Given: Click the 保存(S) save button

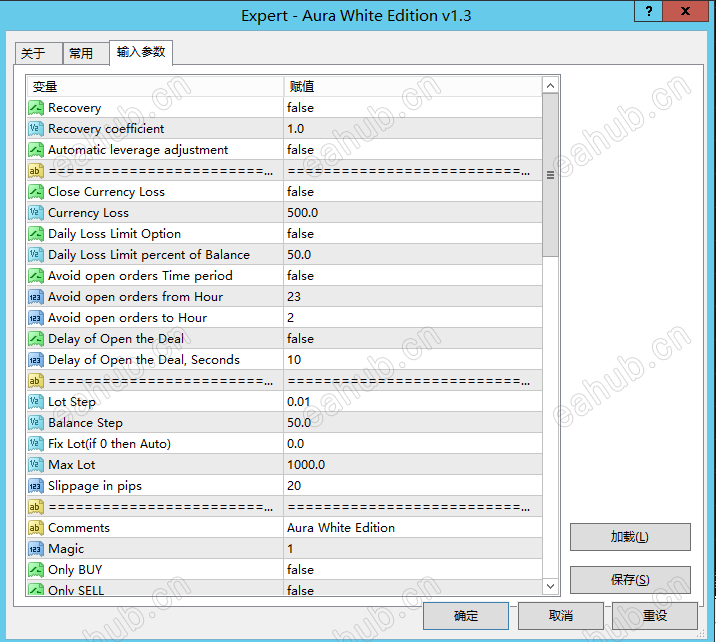Looking at the screenshot, I should coord(630,580).
